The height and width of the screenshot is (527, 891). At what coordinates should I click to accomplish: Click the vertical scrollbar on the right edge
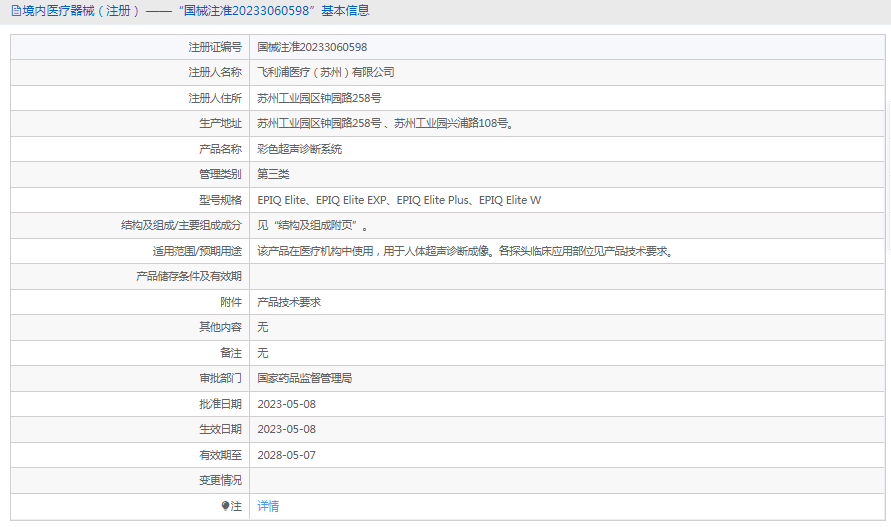coord(889,176)
